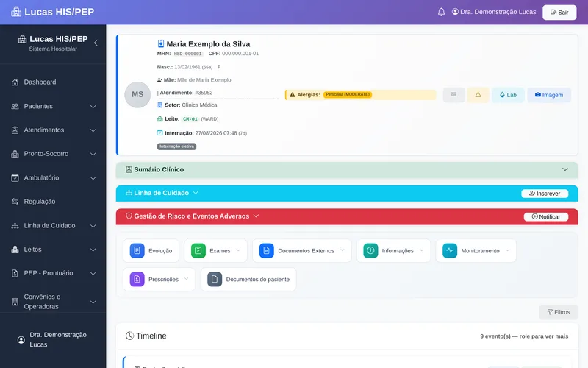The image size is (588, 368).
Task: Click the Penicilina (MODERATE) allergy badge
Action: (x=348, y=95)
